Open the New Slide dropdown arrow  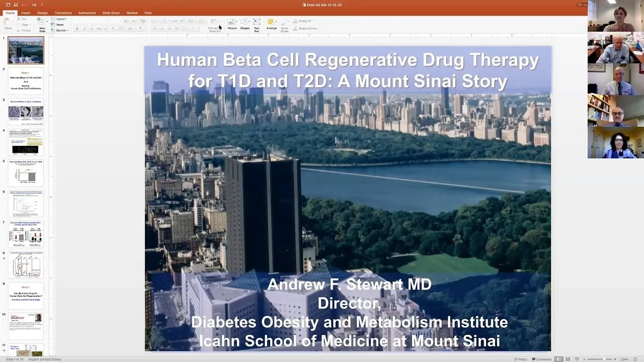point(47,22)
